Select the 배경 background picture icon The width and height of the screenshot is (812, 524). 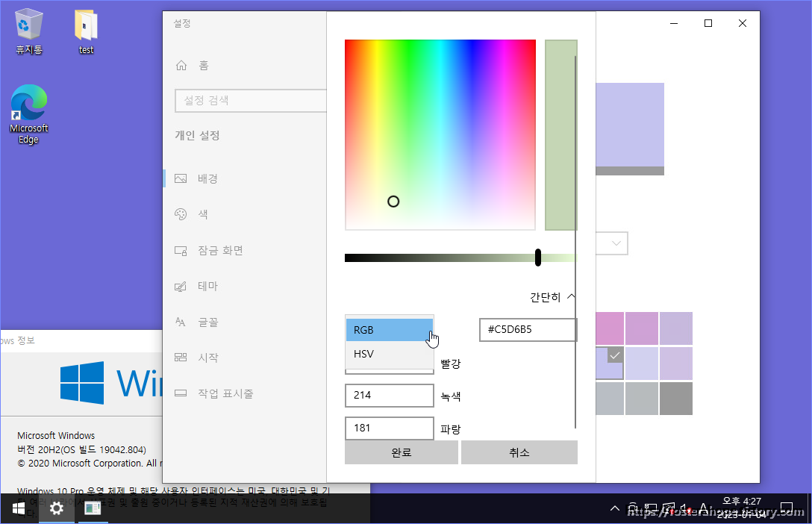(181, 178)
